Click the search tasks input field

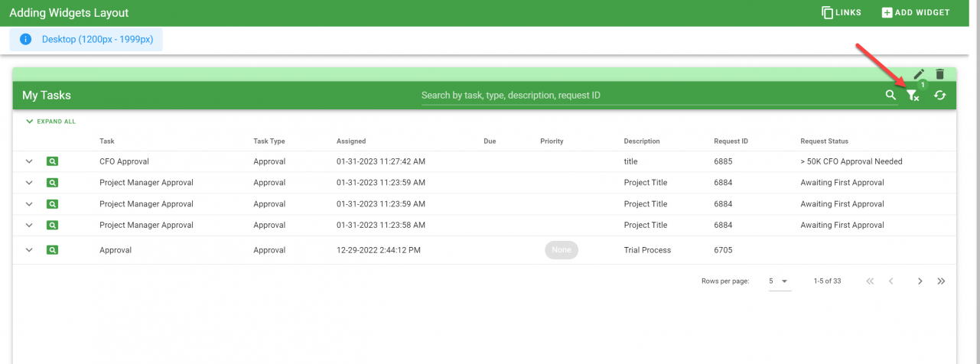point(650,96)
